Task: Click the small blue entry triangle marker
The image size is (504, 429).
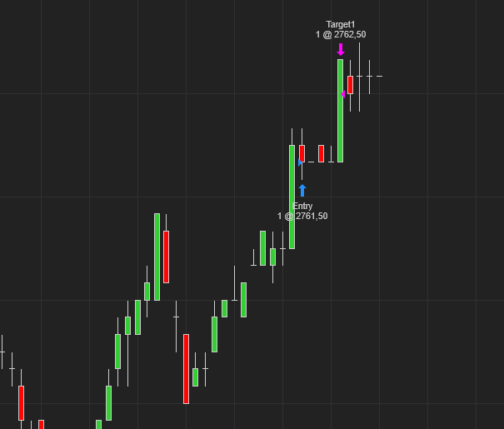Action: click(301, 162)
